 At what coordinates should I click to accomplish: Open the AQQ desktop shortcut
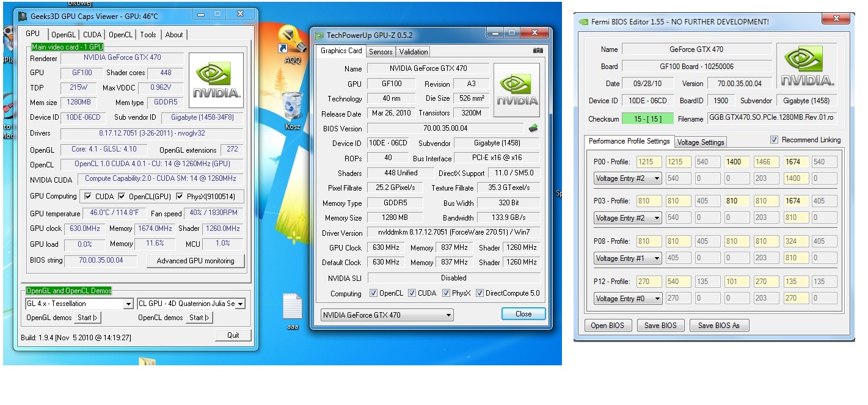click(x=292, y=44)
